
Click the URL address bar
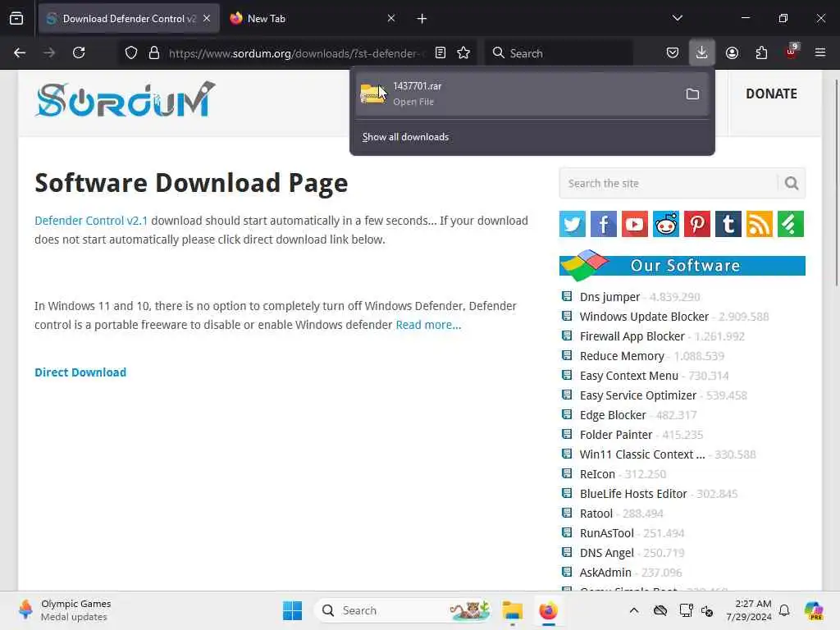295,53
